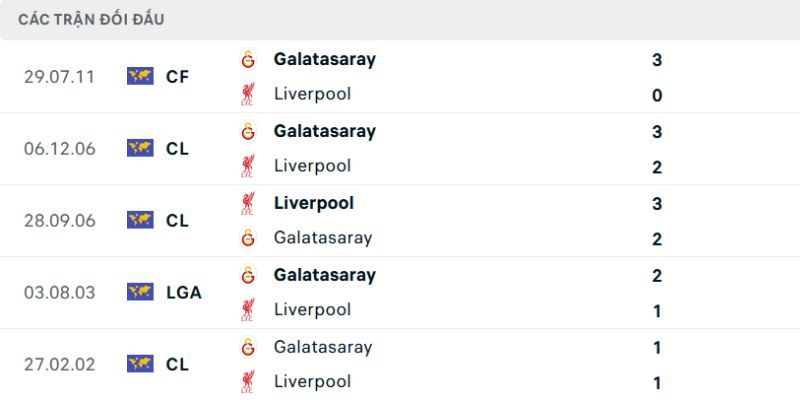Click the 27.02.02 match date
This screenshot has height=400, width=800.
click(x=59, y=364)
